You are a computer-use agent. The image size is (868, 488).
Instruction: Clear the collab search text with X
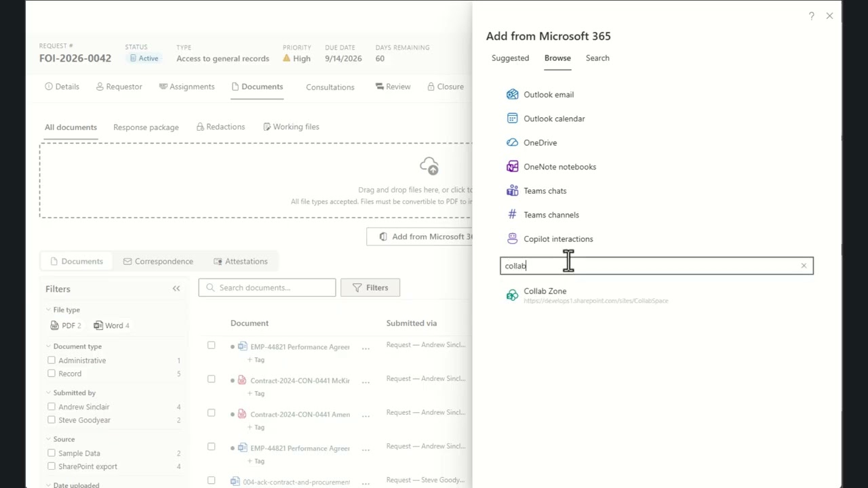[804, 266]
